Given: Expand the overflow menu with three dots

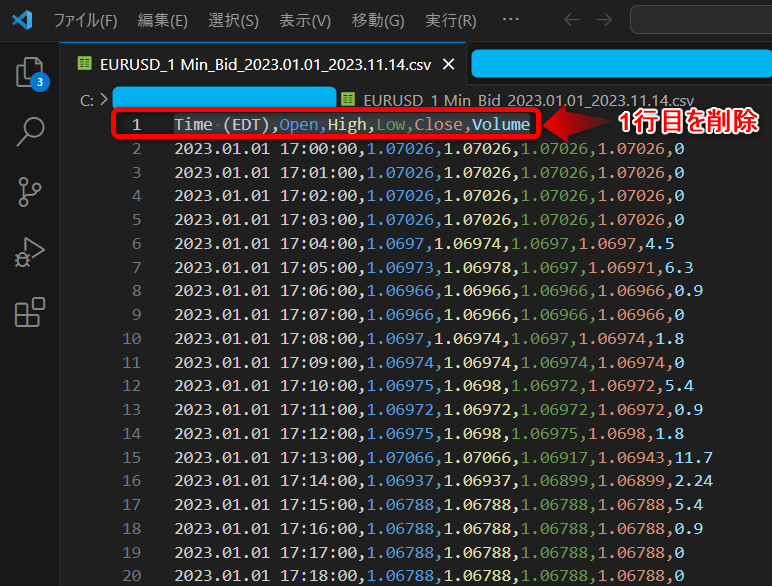Looking at the screenshot, I should pyautogui.click(x=511, y=19).
